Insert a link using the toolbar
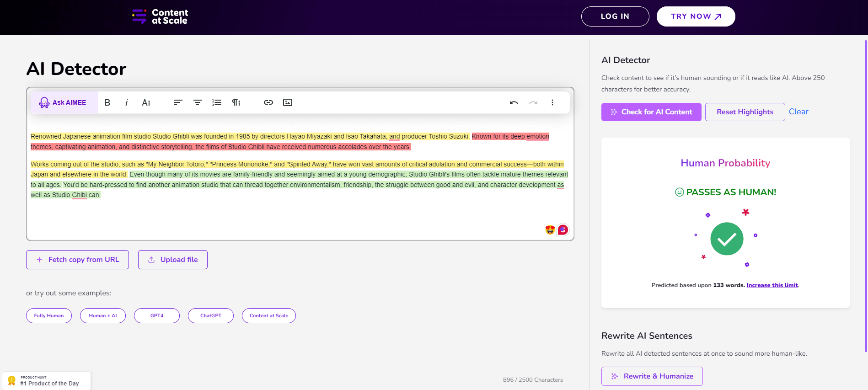Screen dimensions: 868x390 268,102
